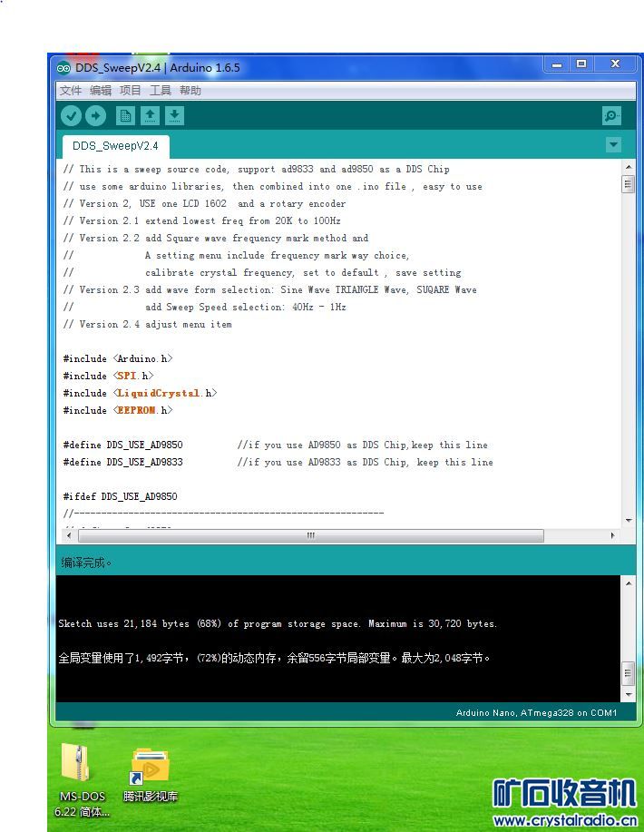Screen dimensions: 644x832
Task: Click the 'Sketch uses 21,184 bytes' console line
Action: point(278,623)
